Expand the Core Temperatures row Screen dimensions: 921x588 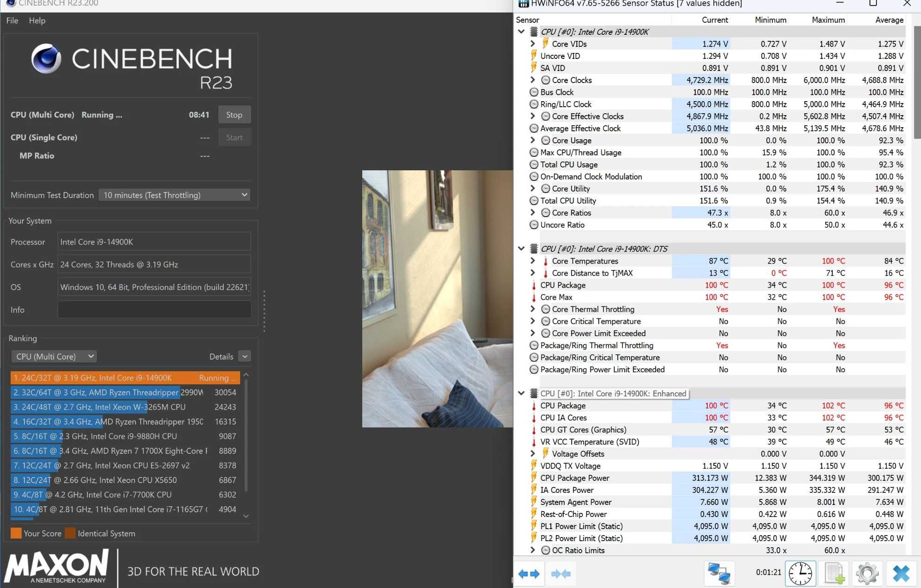533,261
